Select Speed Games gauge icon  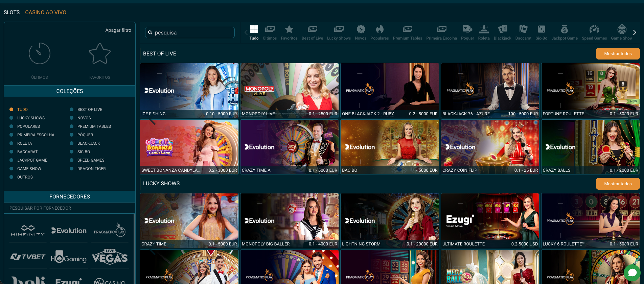click(594, 29)
